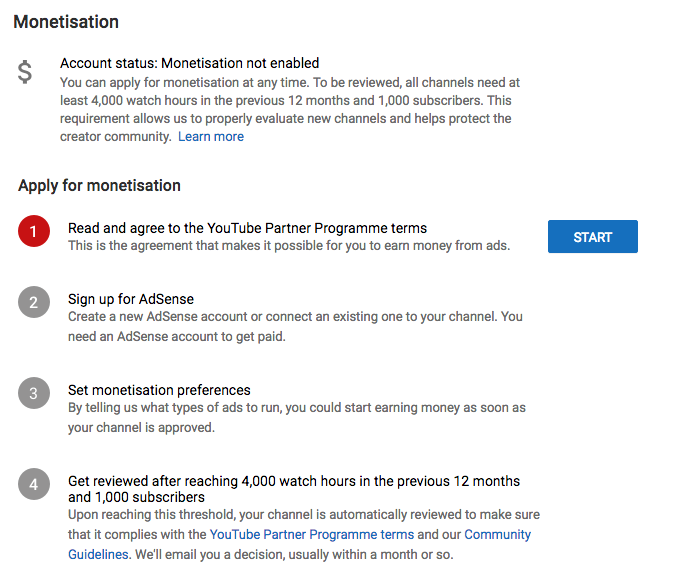The width and height of the screenshot is (678, 587).
Task: Select the grey step 3 circle
Action: click(34, 393)
